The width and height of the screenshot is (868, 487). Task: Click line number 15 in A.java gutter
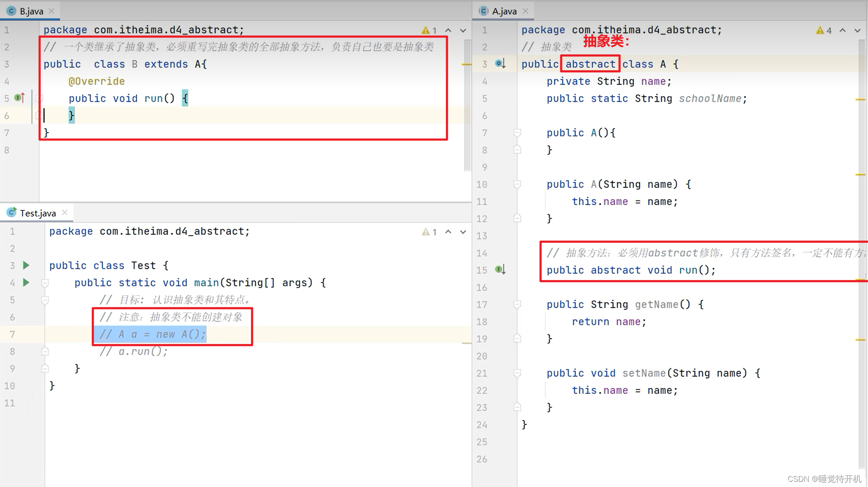482,270
